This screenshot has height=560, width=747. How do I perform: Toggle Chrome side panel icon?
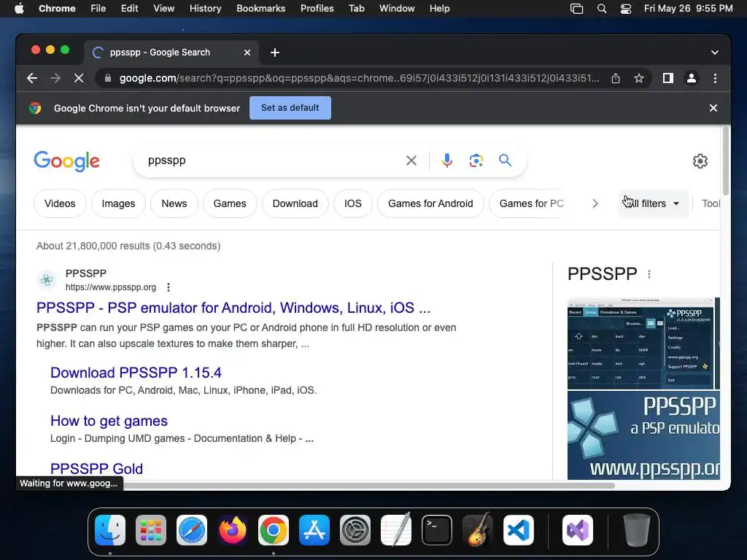[668, 78]
